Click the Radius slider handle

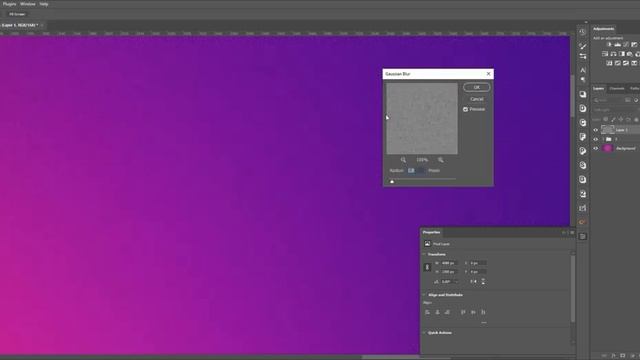[x=392, y=182]
